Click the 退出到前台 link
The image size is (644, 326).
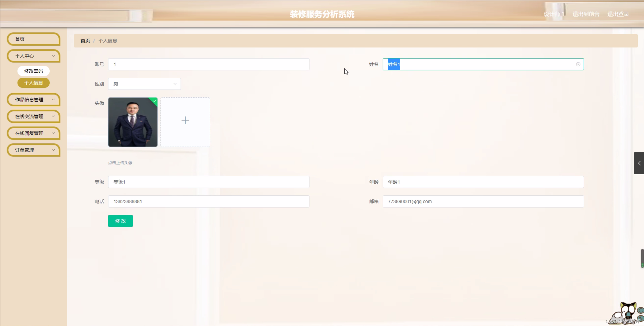coord(586,14)
